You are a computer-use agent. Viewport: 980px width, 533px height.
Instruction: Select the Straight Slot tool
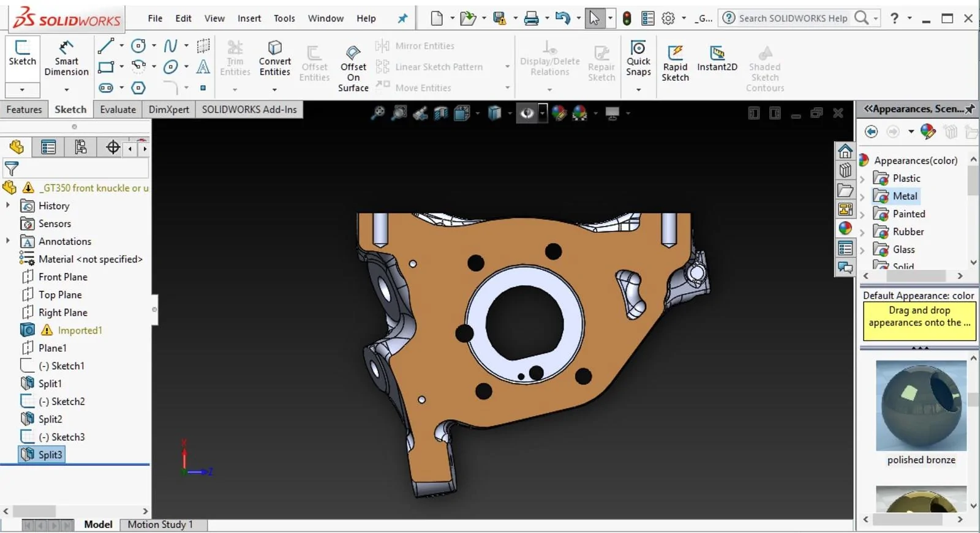point(106,88)
